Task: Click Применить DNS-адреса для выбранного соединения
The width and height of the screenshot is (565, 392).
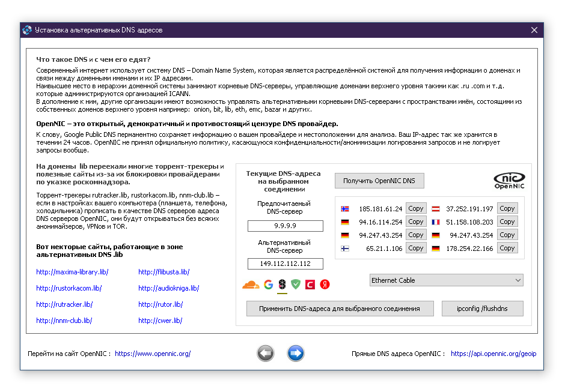Action: 339,309
